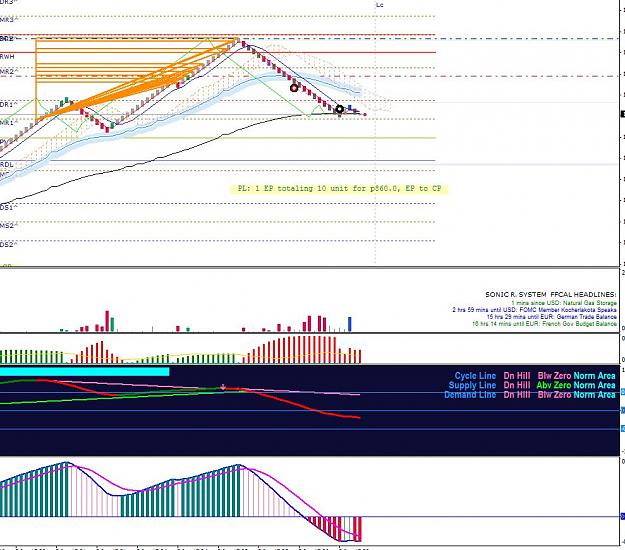The width and height of the screenshot is (625, 550).
Task: Click the cyan bar atop the cycle panel
Action: click(x=85, y=371)
